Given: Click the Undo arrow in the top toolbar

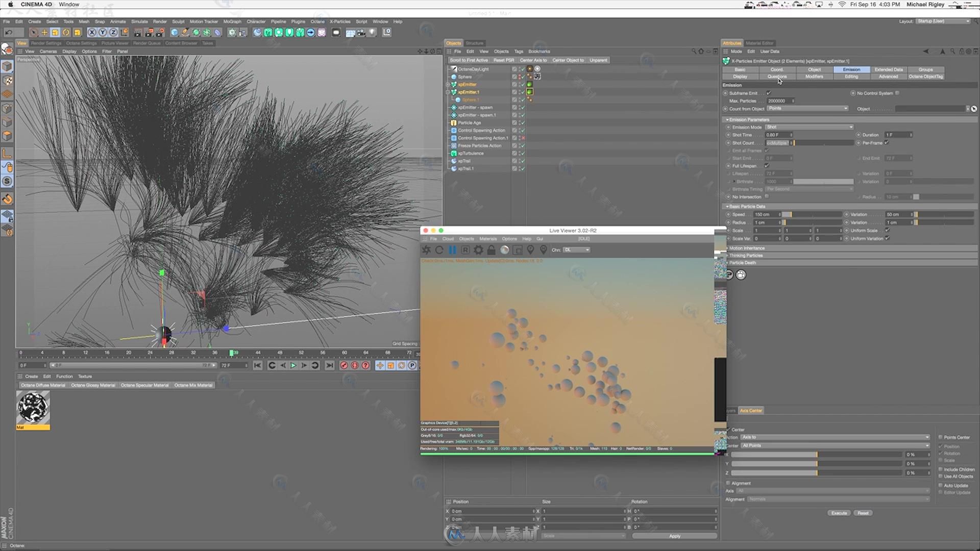Looking at the screenshot, I should coord(9,33).
